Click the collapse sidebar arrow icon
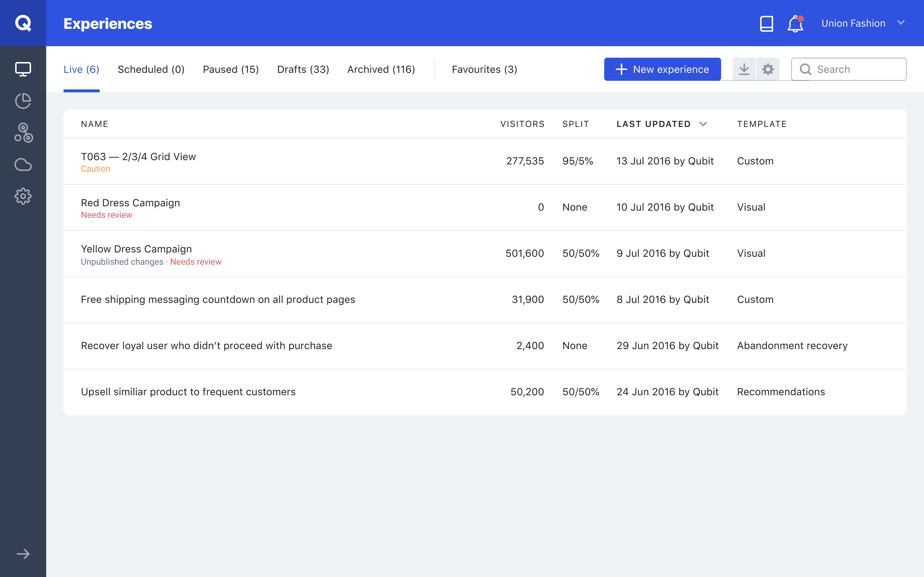 pos(23,554)
